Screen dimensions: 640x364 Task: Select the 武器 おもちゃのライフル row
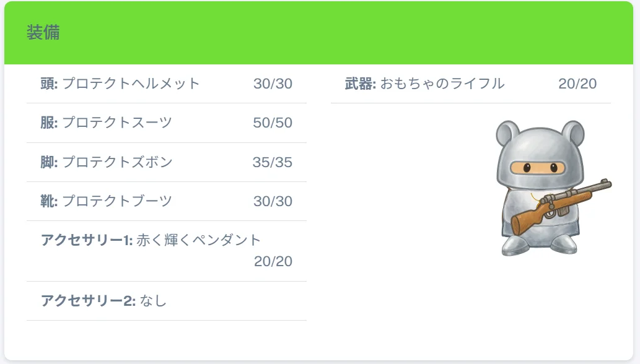coord(471,84)
